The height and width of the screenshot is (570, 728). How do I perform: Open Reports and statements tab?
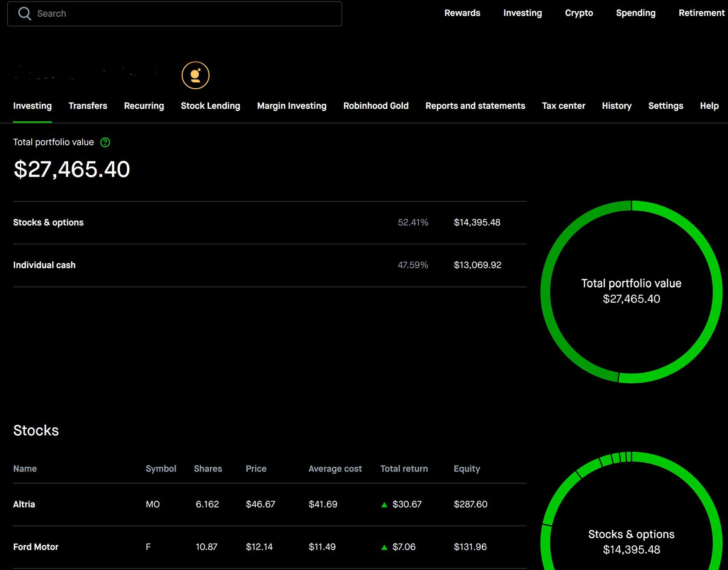tap(475, 106)
